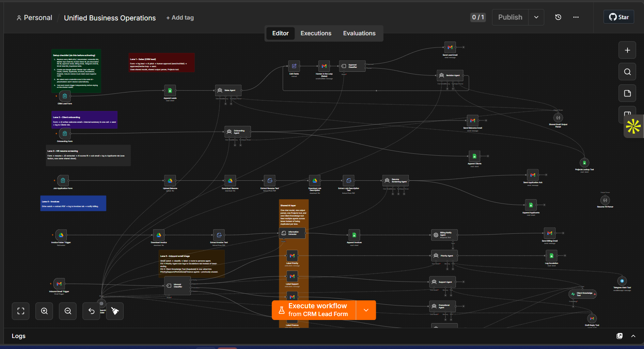Select the Sales Agent node

[x=228, y=90]
